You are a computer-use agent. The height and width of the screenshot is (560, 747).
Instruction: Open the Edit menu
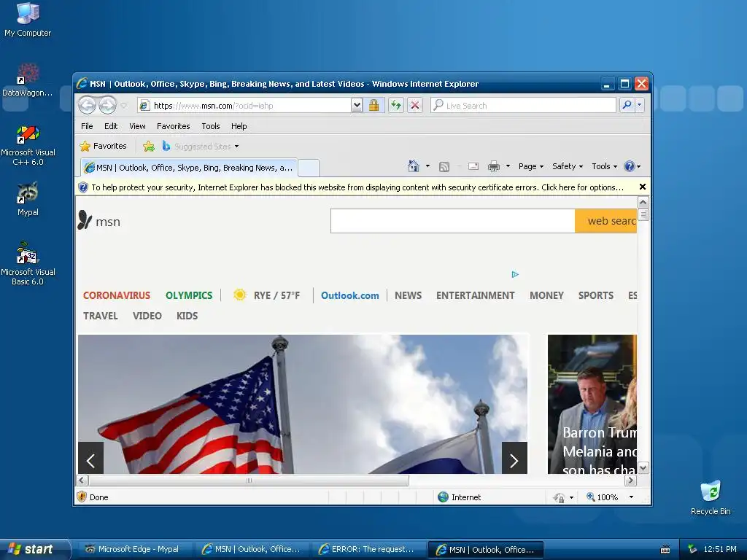pyautogui.click(x=111, y=126)
